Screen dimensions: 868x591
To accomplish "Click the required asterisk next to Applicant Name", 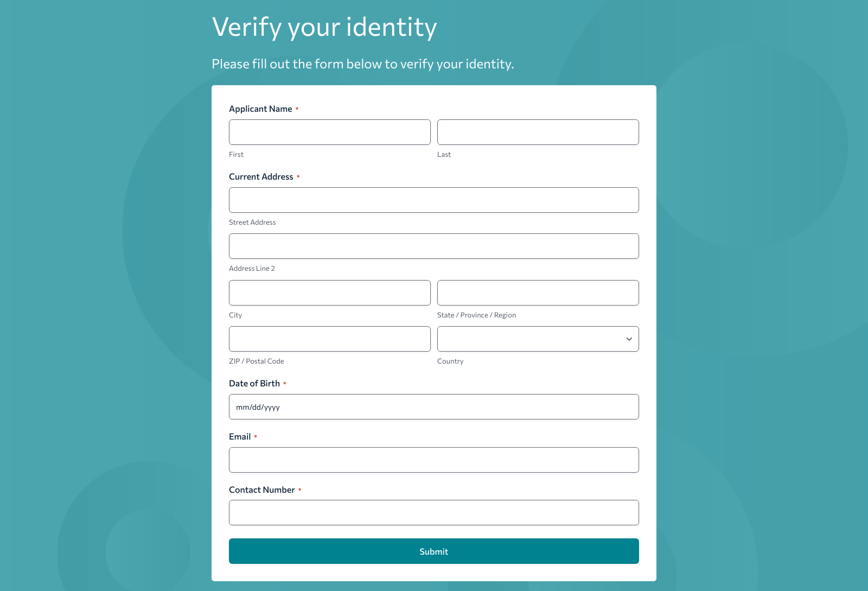I will (x=297, y=109).
